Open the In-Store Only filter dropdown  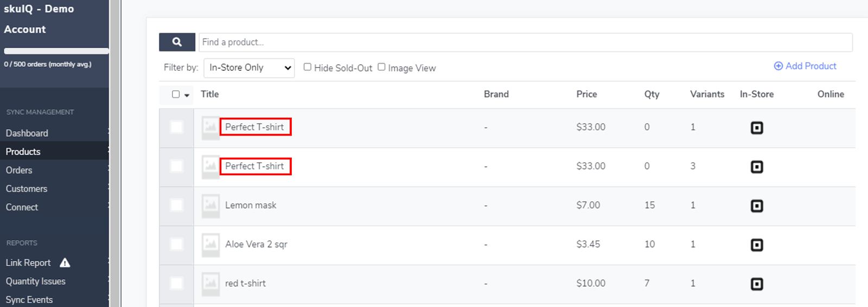tap(249, 68)
